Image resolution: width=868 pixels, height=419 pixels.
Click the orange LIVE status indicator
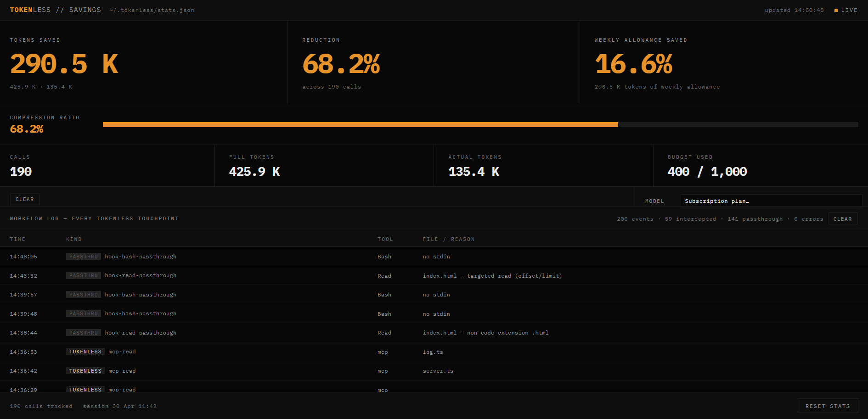[x=845, y=10]
